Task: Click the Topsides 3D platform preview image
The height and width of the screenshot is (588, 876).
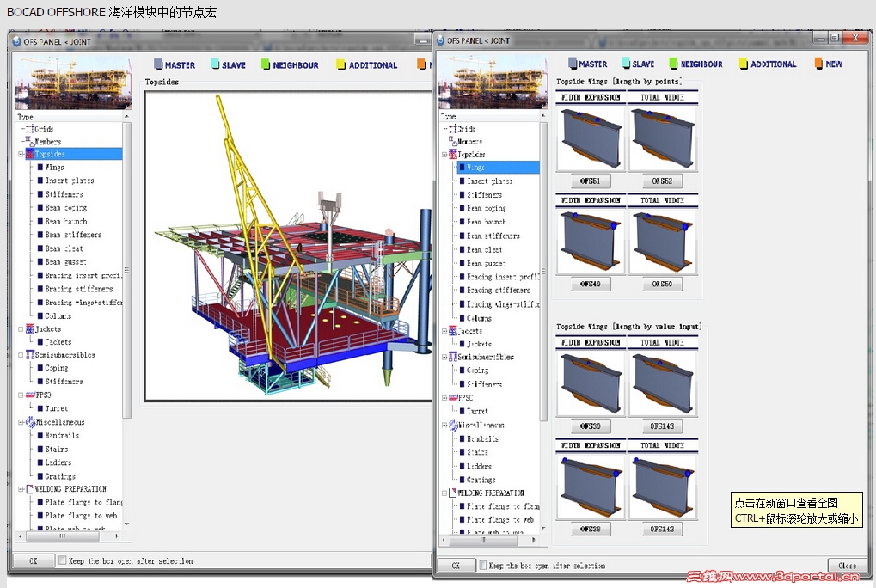Action: (288, 246)
